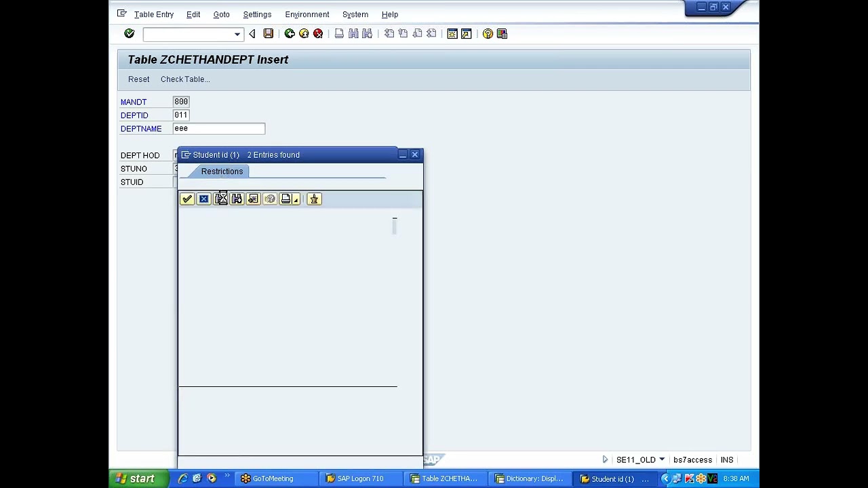This screenshot has width=868, height=488.
Task: Expand the print options arrow in dialog
Action: tap(296, 199)
